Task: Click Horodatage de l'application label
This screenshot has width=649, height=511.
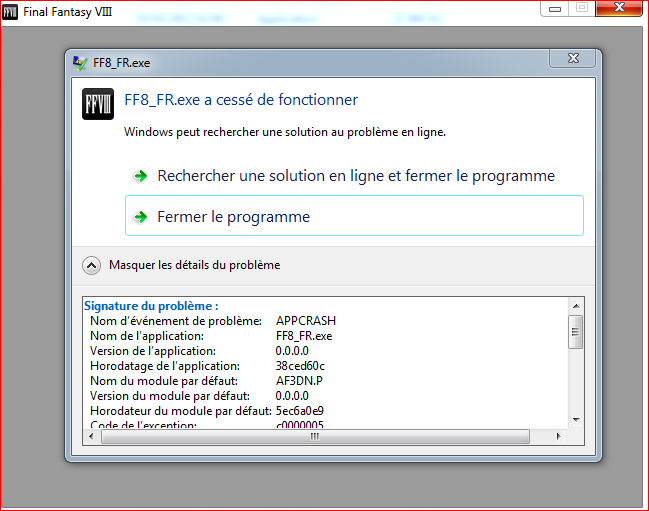Action: point(165,366)
